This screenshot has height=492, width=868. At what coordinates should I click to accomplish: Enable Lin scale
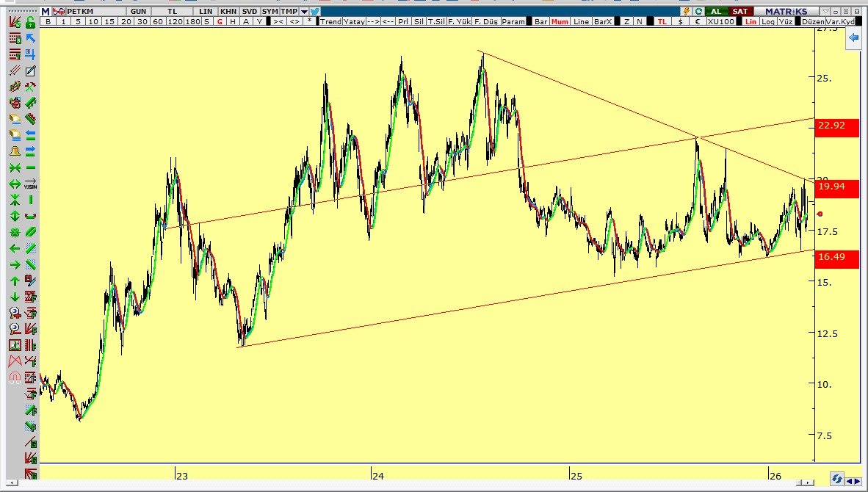(x=751, y=21)
